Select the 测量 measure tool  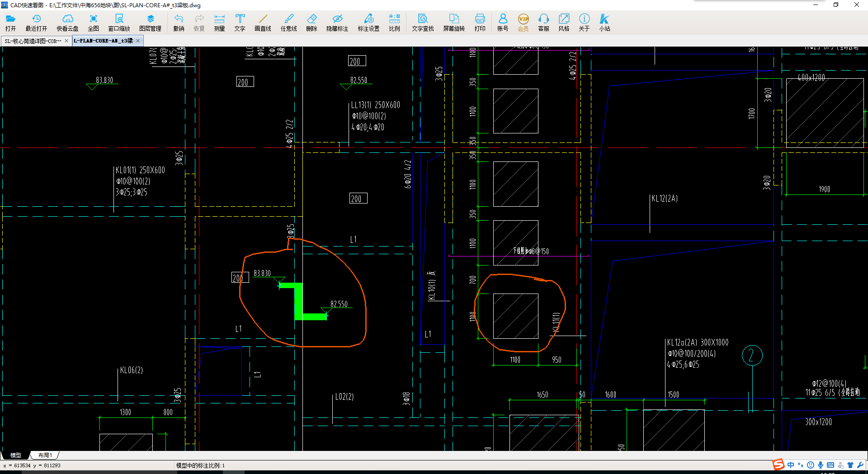[219, 22]
